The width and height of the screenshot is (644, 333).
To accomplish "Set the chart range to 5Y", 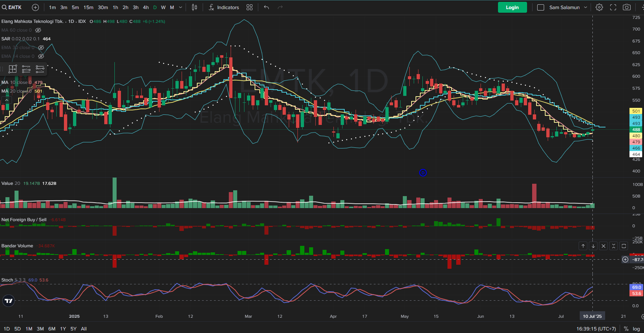I will pos(73,329).
